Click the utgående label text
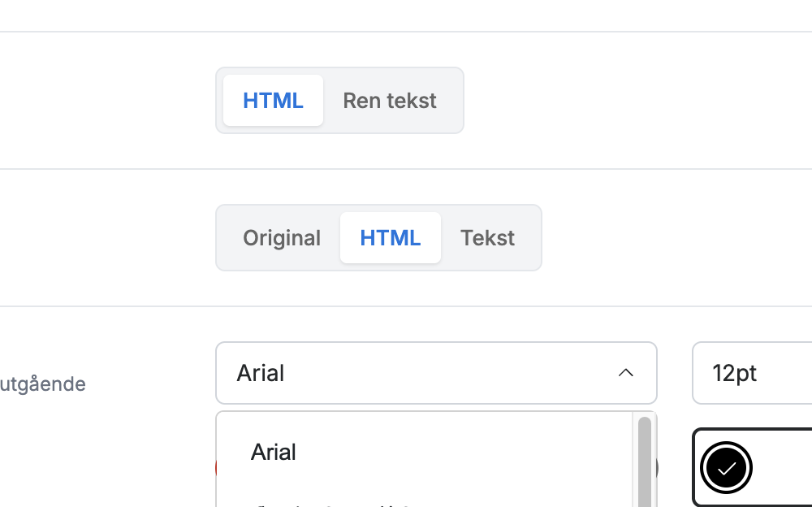This screenshot has height=507, width=812. [42, 384]
